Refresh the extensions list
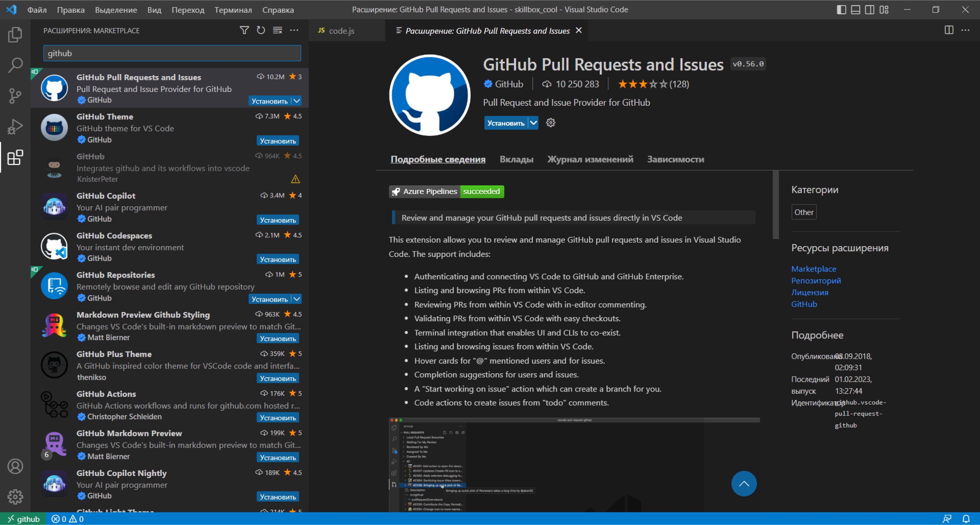The image size is (980, 525). (x=261, y=30)
